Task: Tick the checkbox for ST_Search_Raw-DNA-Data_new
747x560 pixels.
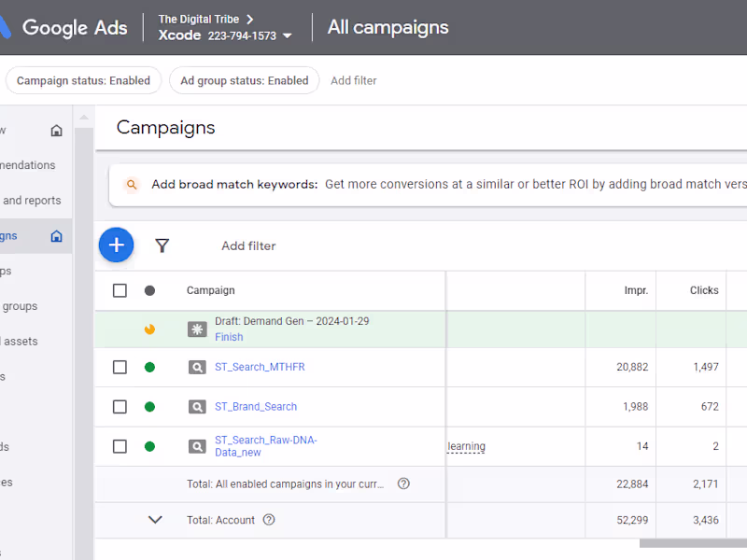Action: [120, 446]
